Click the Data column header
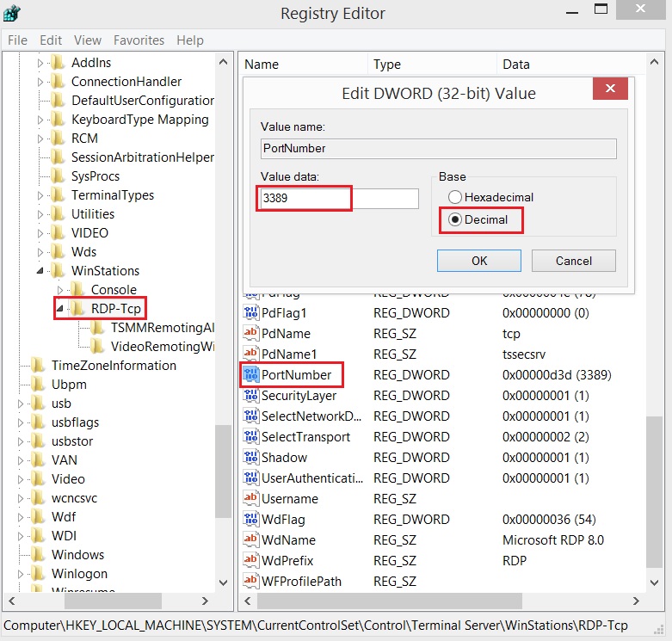This screenshot has height=641, width=672. [516, 65]
